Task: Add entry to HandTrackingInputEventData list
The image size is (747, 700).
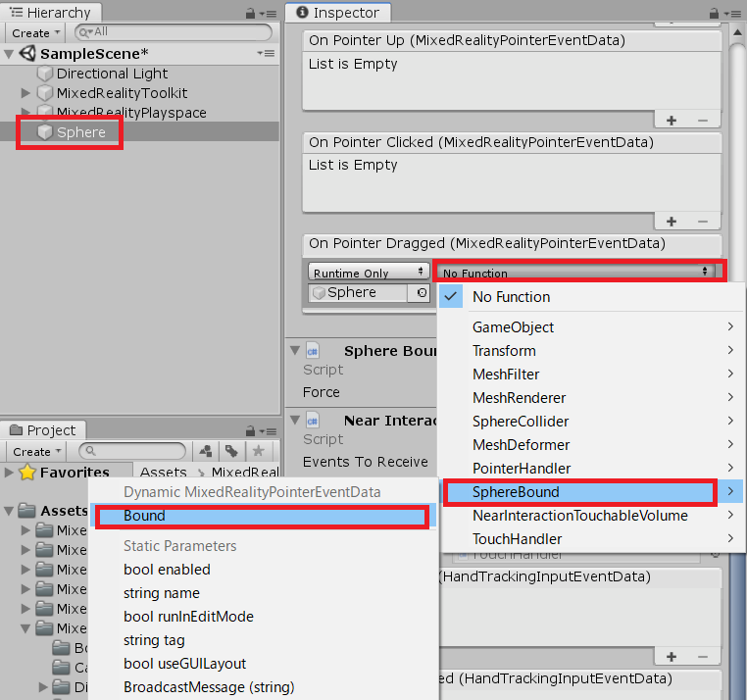Action: pyautogui.click(x=672, y=657)
